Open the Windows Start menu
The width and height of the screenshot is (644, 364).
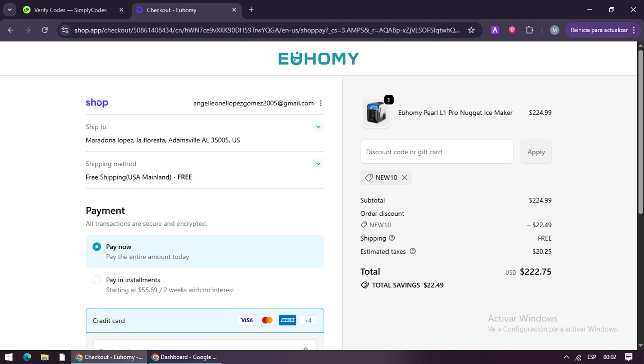tap(9, 357)
